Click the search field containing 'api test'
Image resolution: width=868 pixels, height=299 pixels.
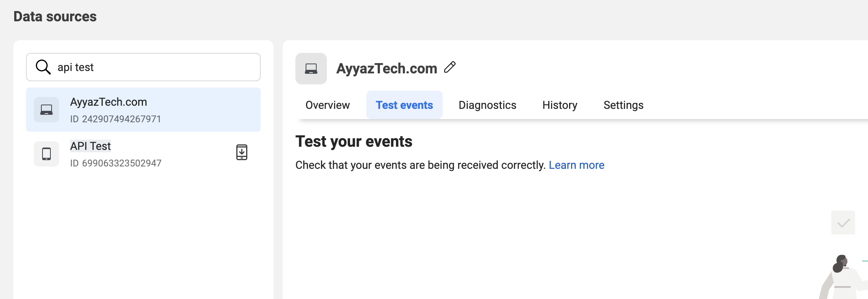pos(158,67)
